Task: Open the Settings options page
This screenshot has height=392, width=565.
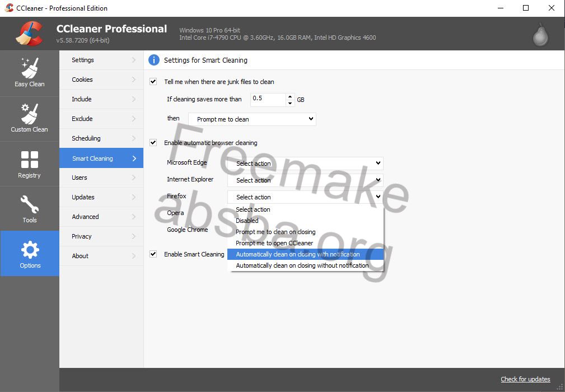Action: tap(101, 60)
